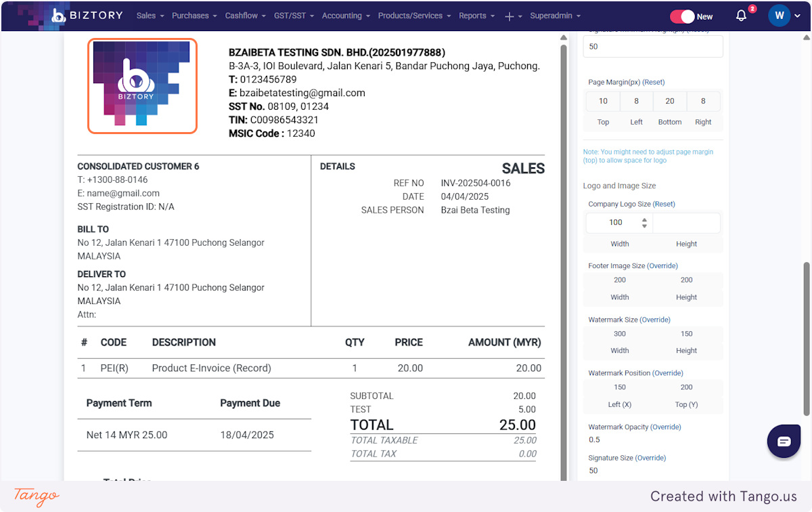Viewport: 812px width, 512px height.
Task: Edit the Bottom page margin field
Action: coord(670,101)
